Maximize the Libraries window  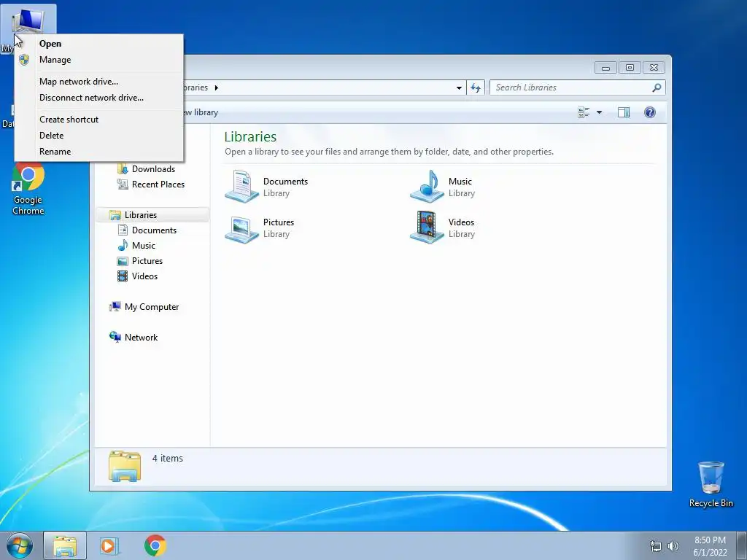630,68
